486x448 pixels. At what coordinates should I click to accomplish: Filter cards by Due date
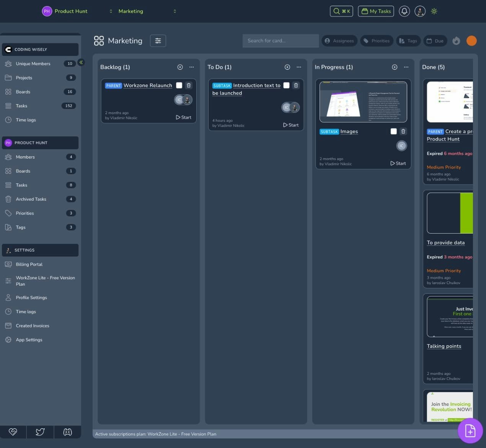pos(435,41)
